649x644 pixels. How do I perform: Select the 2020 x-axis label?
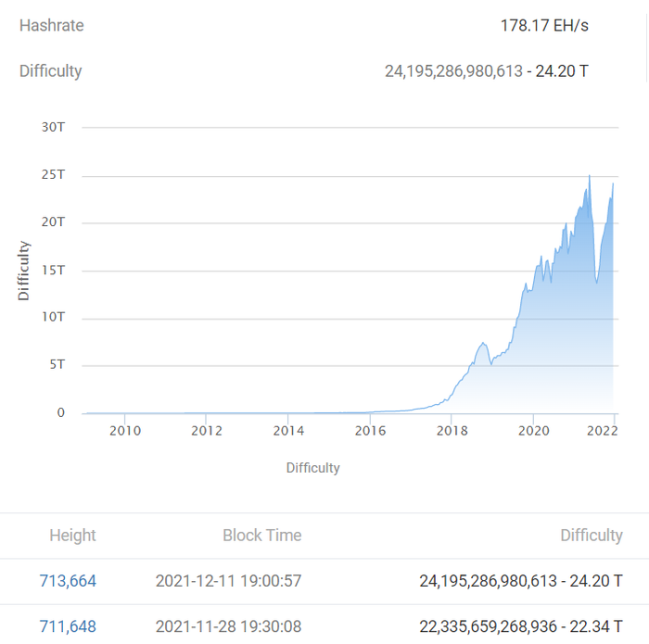533,430
